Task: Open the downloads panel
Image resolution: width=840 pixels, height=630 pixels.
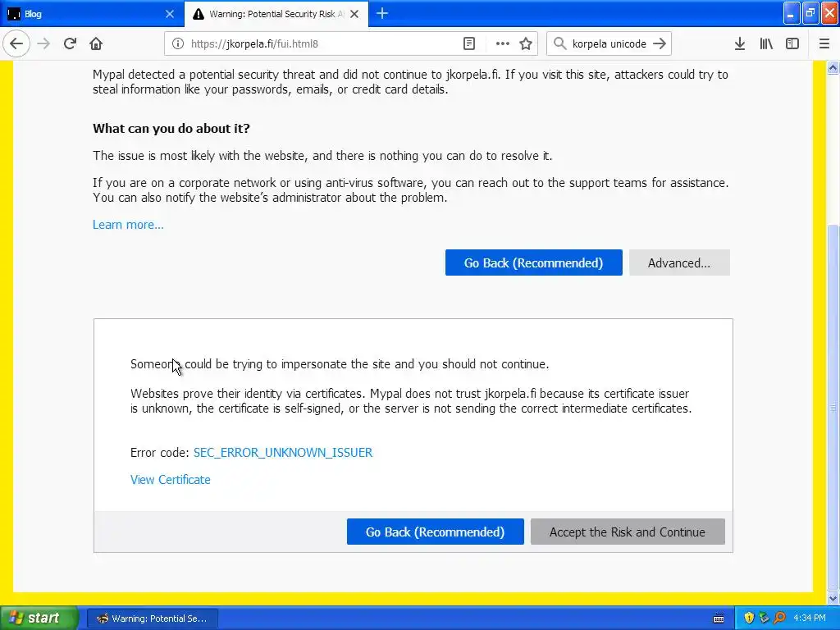Action: 740,44
